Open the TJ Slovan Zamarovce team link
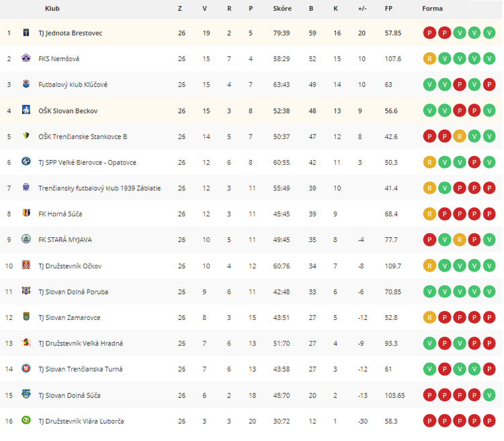The height and width of the screenshot is (441, 504). (x=69, y=318)
